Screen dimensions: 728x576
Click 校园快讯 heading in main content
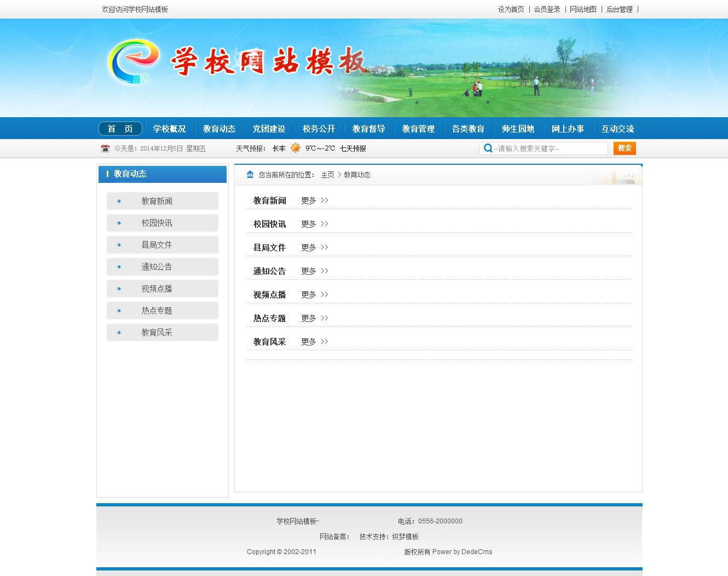269,224
